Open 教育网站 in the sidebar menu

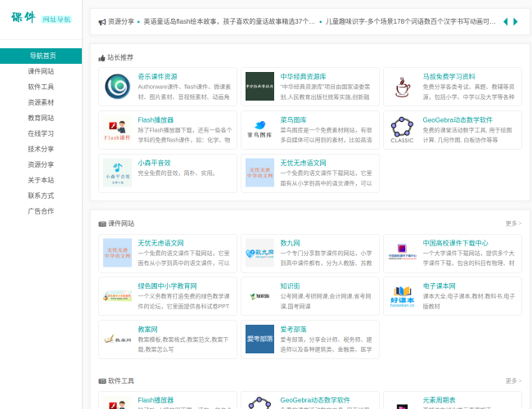click(x=41, y=118)
